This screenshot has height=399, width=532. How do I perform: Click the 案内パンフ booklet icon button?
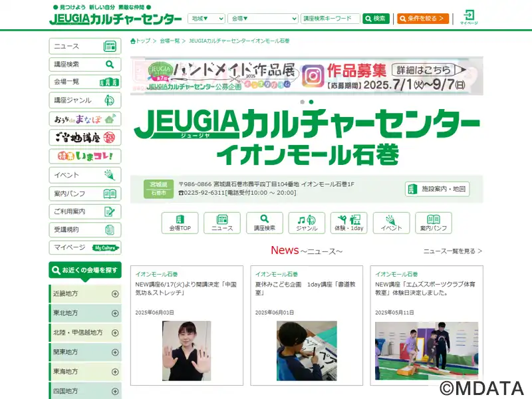coord(434,223)
